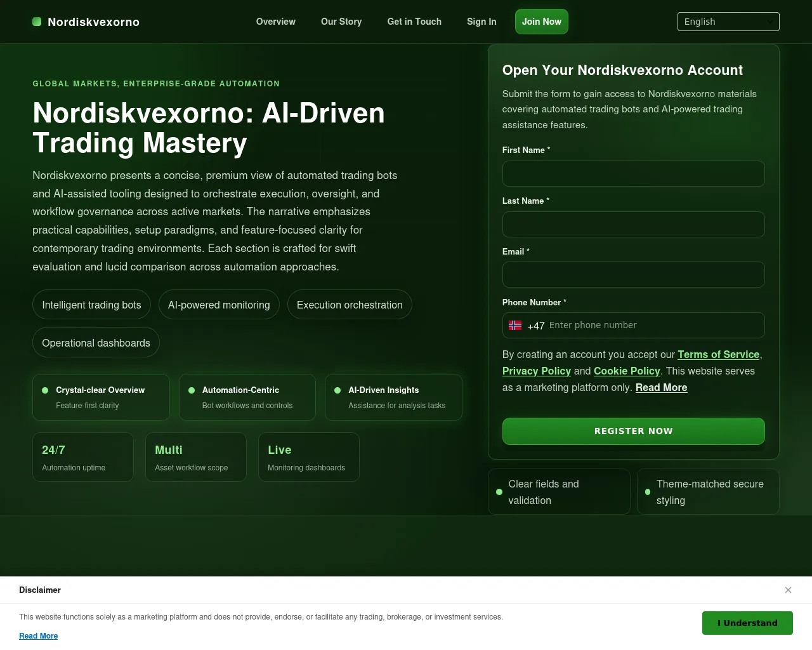Click the Nordiskvexorno green logo icon
812x650 pixels.
37,22
